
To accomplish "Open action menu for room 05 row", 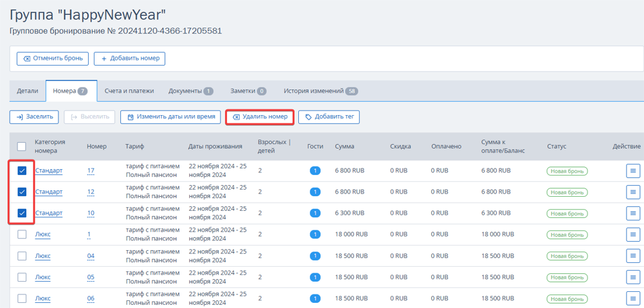I will (633, 277).
